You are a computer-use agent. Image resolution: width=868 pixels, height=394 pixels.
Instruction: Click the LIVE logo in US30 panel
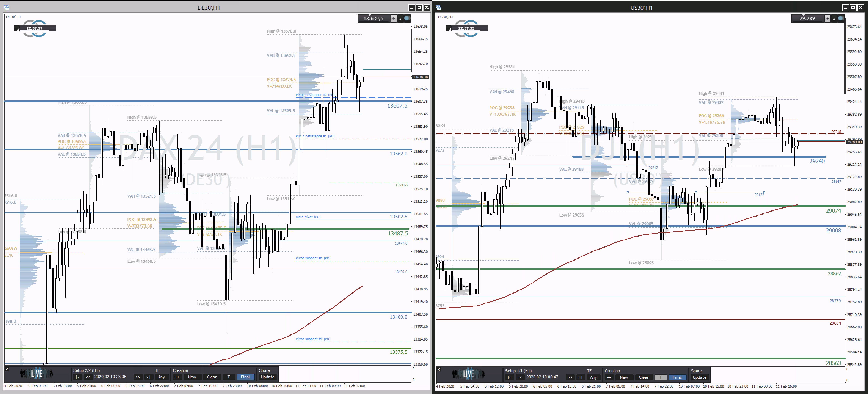pyautogui.click(x=468, y=374)
